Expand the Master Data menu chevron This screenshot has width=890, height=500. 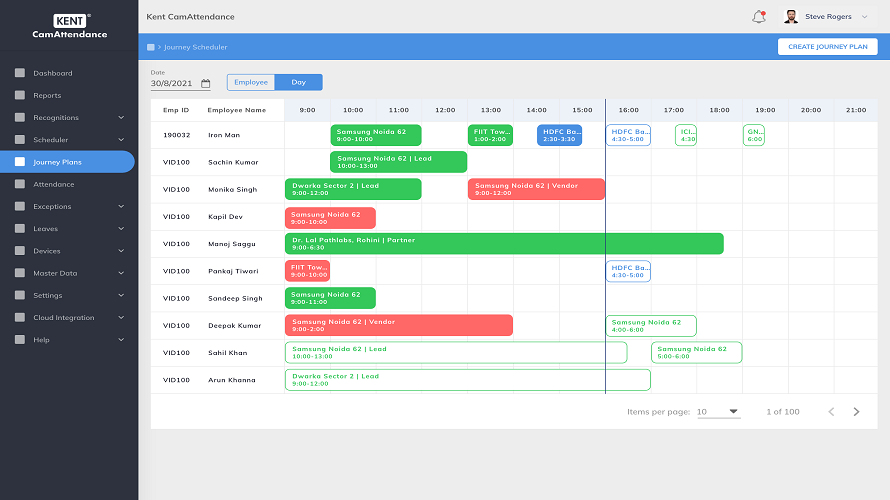pyautogui.click(x=121, y=273)
